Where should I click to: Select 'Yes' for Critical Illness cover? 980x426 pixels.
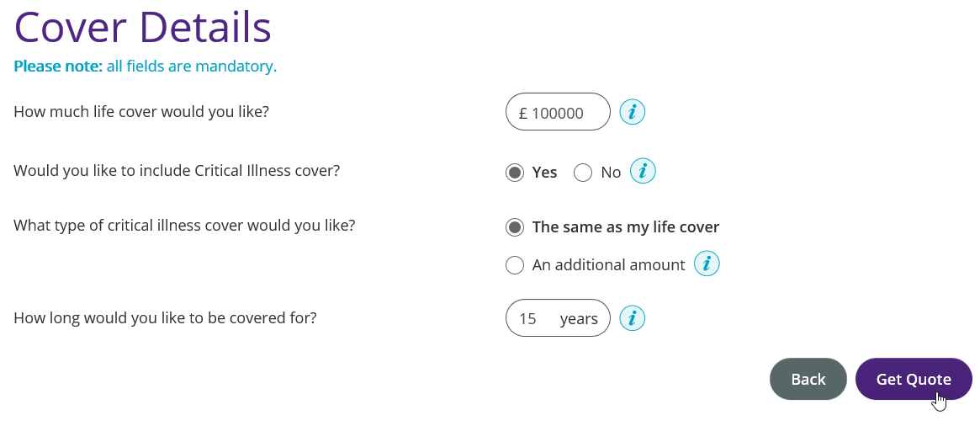tap(515, 173)
